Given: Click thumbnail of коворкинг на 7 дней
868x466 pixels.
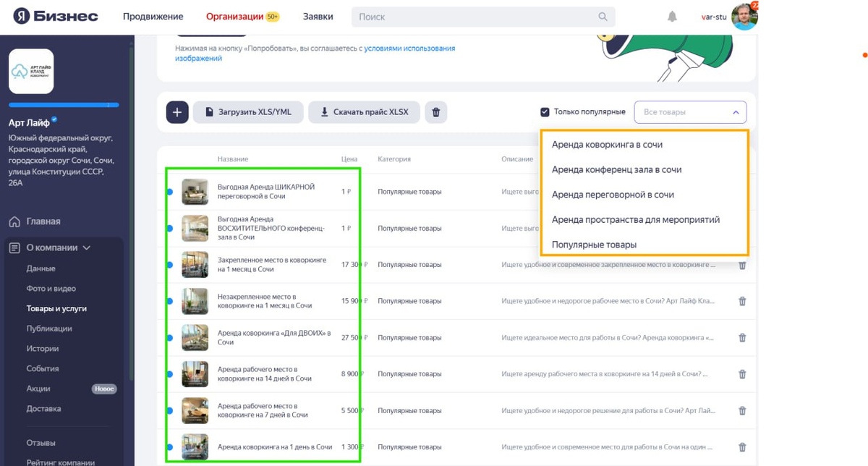Looking at the screenshot, I should click(x=195, y=410).
